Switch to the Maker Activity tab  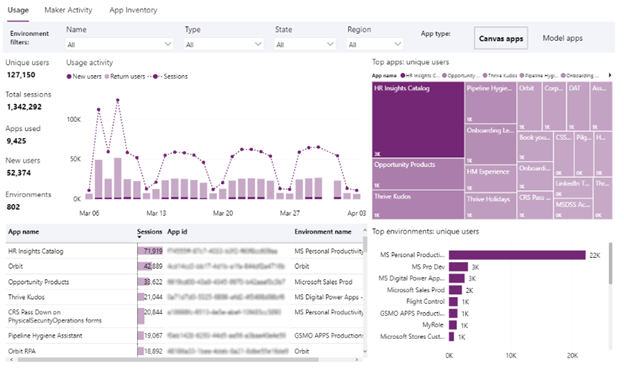[68, 10]
